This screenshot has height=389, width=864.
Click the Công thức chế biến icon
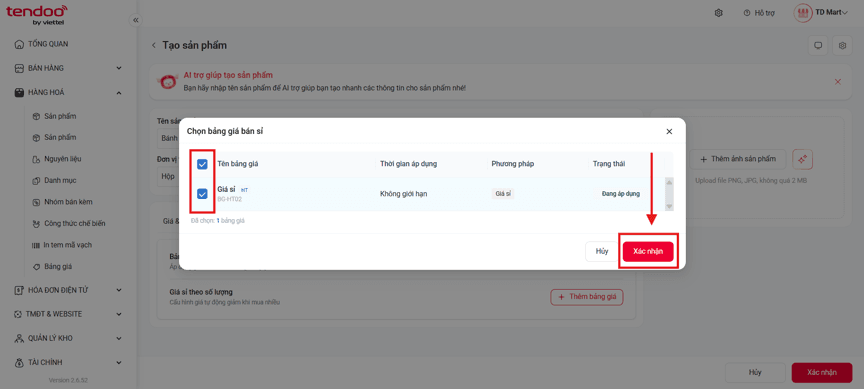click(x=36, y=224)
